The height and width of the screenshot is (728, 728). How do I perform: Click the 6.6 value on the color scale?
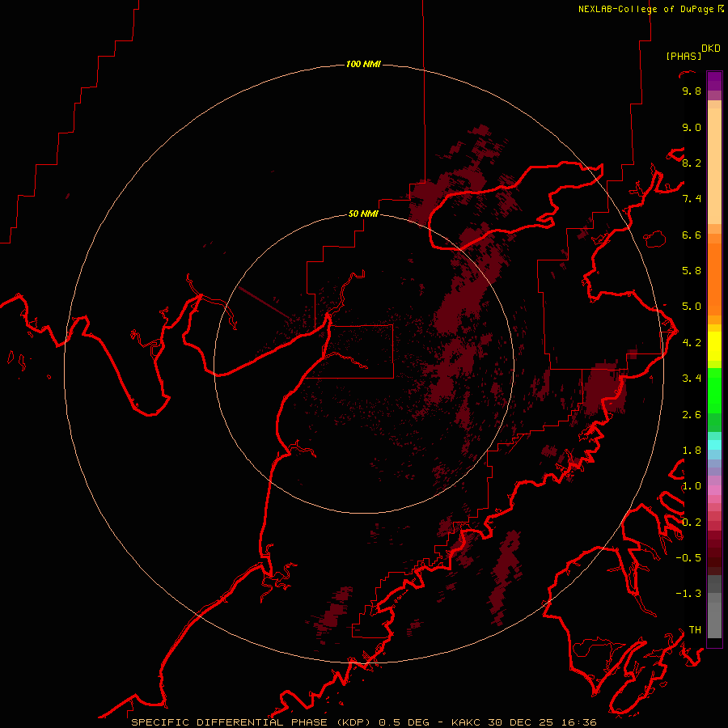pos(692,235)
